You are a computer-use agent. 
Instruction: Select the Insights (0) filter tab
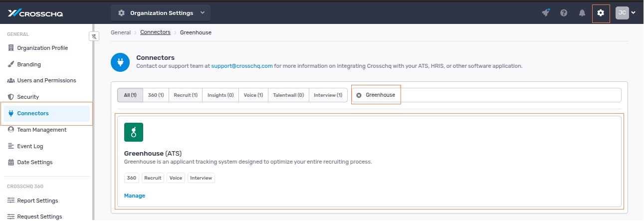pos(220,95)
